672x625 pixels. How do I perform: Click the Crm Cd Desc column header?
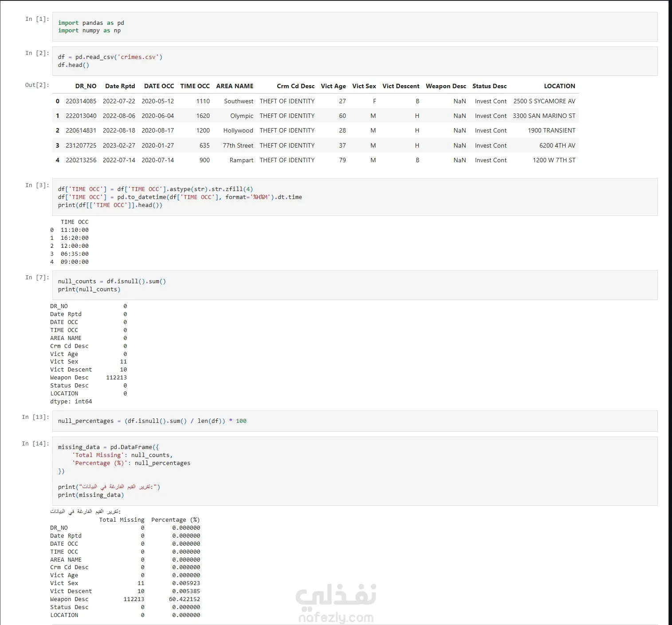[295, 86]
